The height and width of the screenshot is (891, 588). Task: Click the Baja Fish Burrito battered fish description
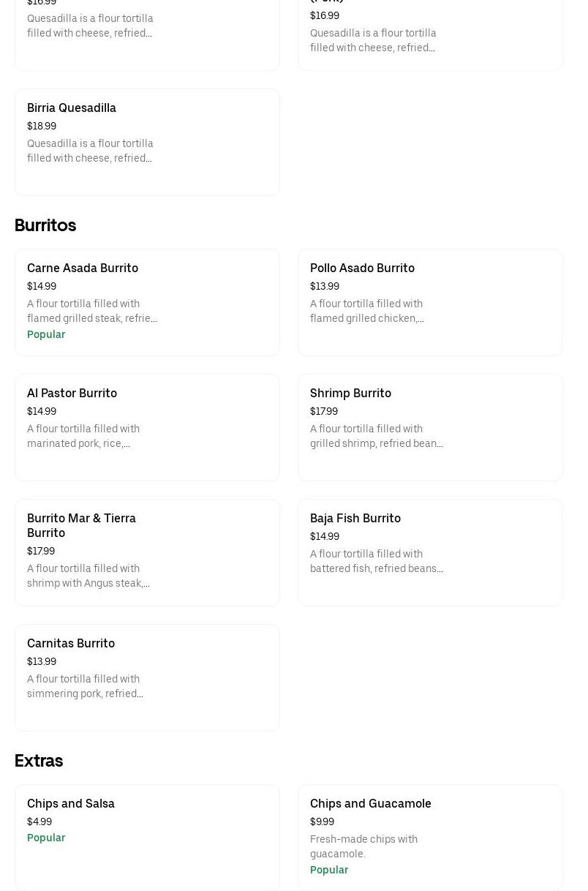coord(376,561)
